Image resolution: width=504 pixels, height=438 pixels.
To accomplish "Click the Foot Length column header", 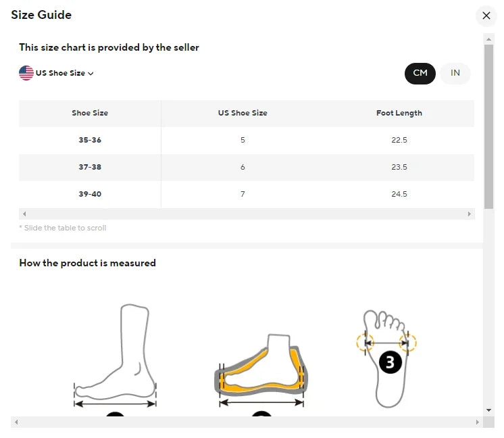I will tap(399, 113).
